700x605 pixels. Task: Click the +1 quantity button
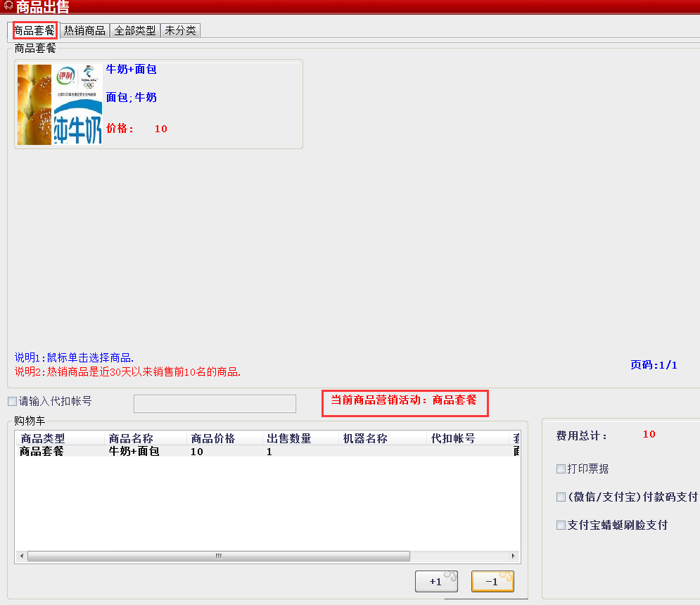pyautogui.click(x=436, y=581)
